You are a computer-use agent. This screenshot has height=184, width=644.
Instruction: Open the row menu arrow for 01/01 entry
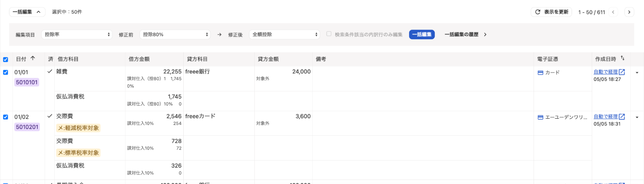coord(637,73)
